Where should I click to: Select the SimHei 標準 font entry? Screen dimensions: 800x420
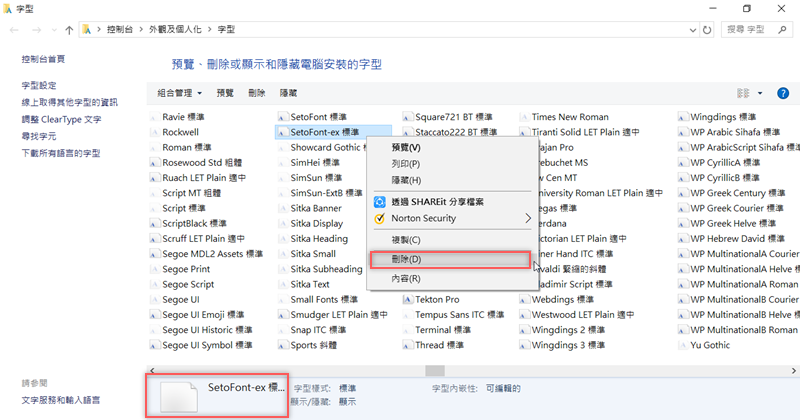click(309, 163)
